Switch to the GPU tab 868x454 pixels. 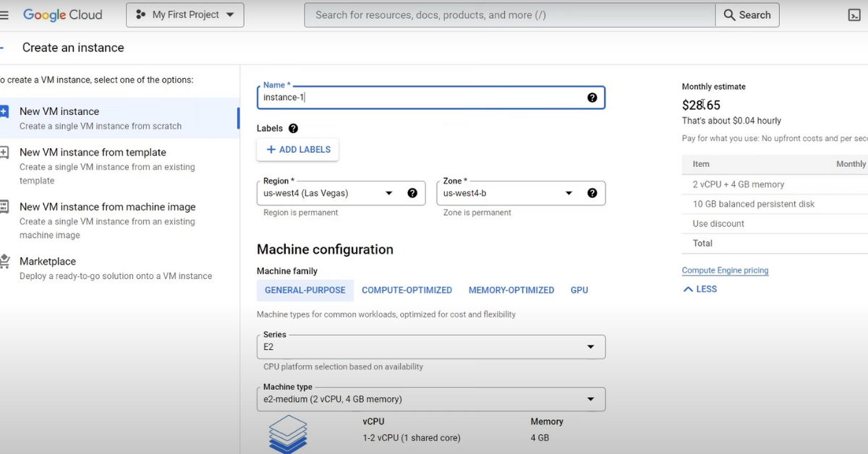(579, 290)
